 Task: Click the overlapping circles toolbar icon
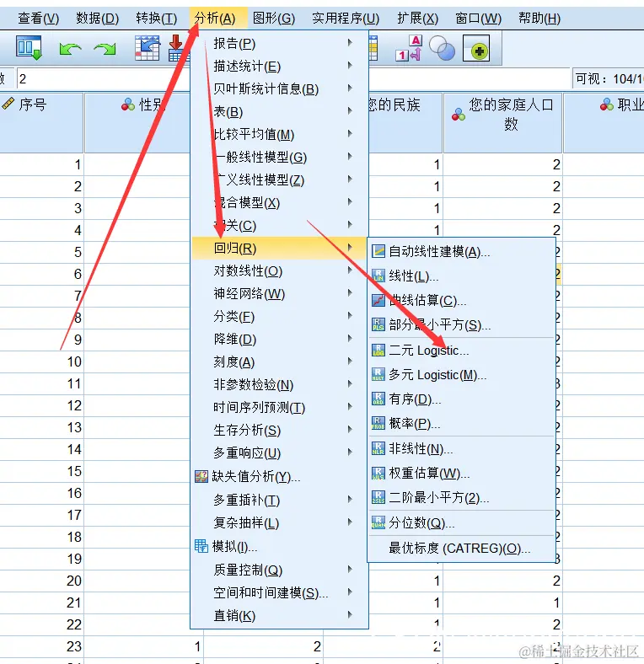[x=442, y=48]
